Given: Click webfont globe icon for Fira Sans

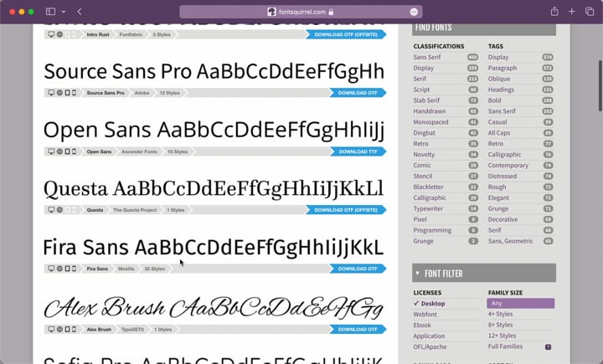Looking at the screenshot, I should [59, 269].
